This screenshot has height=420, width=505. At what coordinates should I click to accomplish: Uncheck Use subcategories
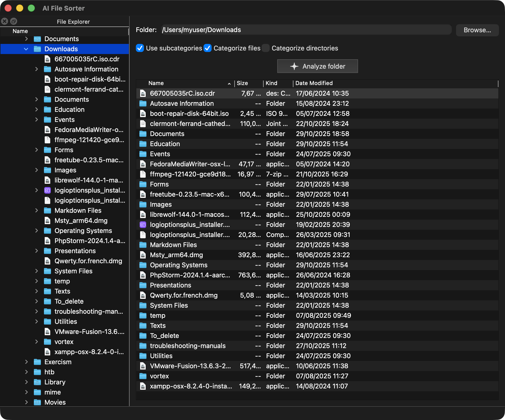(140, 48)
